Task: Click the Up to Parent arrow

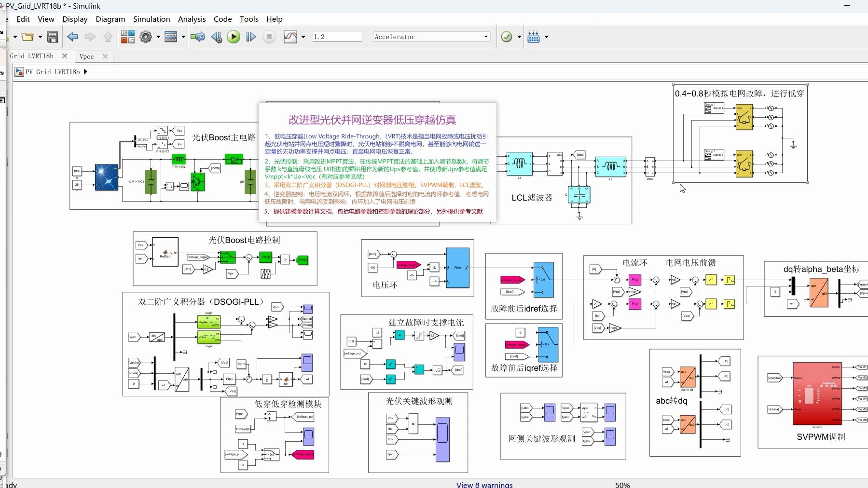Action: [x=108, y=37]
